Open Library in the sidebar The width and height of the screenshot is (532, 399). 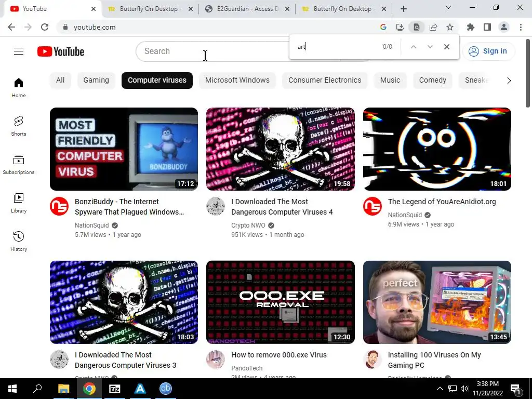[x=19, y=203]
